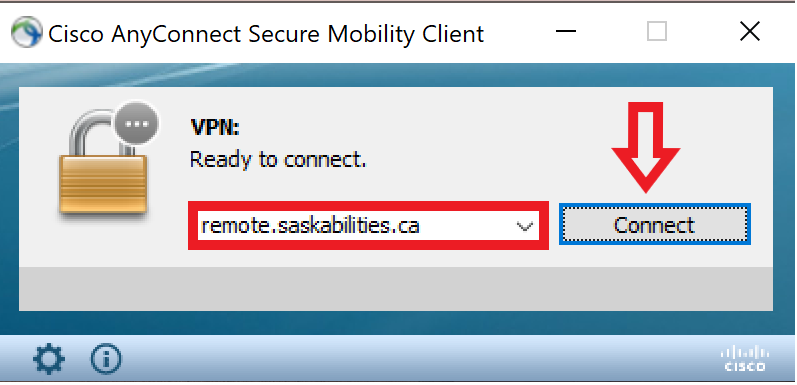This screenshot has width=797, height=385.
Task: Click the Cisco logo in footer
Action: coord(745,359)
